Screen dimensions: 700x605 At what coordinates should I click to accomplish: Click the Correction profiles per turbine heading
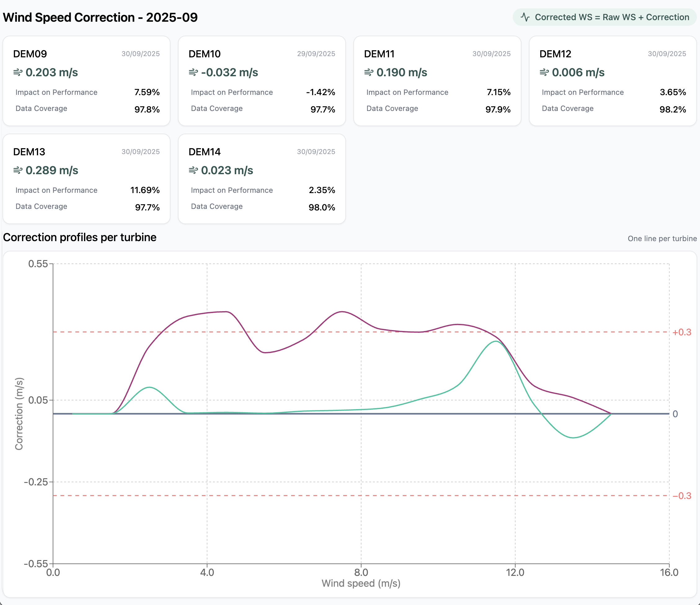[x=80, y=237]
